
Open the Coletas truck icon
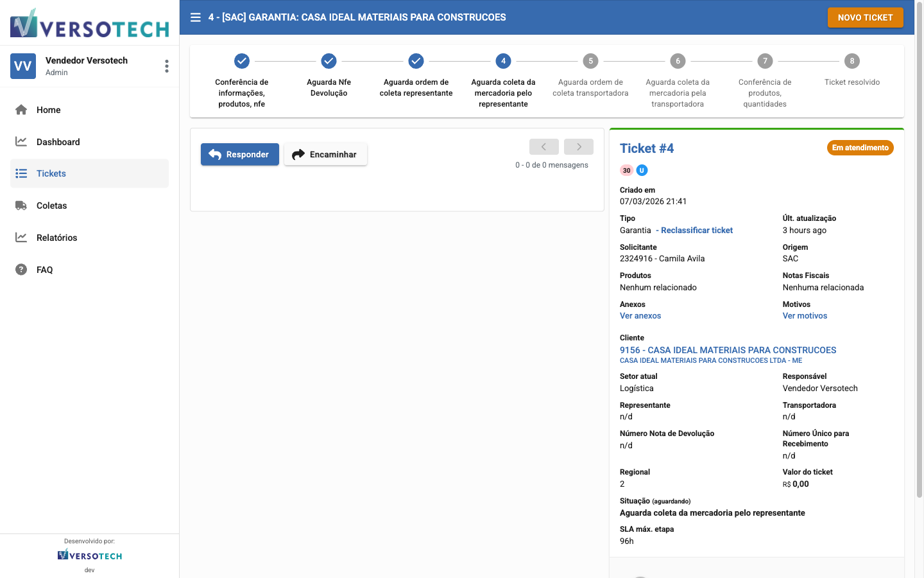click(x=21, y=206)
